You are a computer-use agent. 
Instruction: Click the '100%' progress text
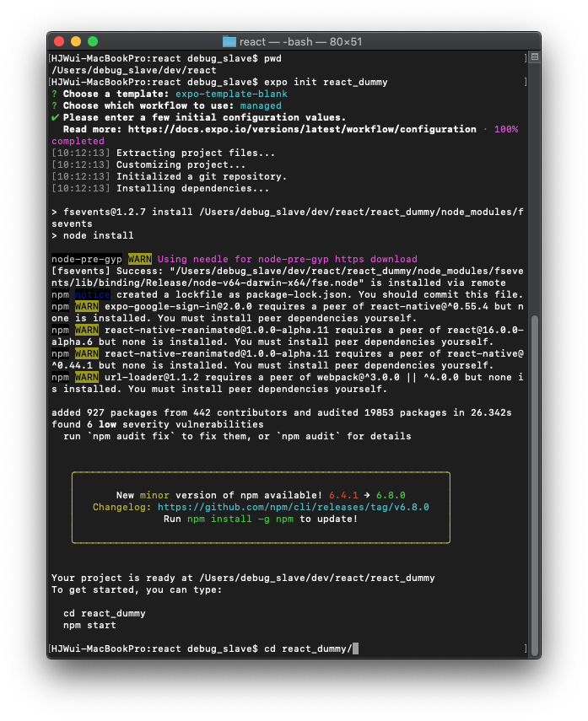(506, 129)
